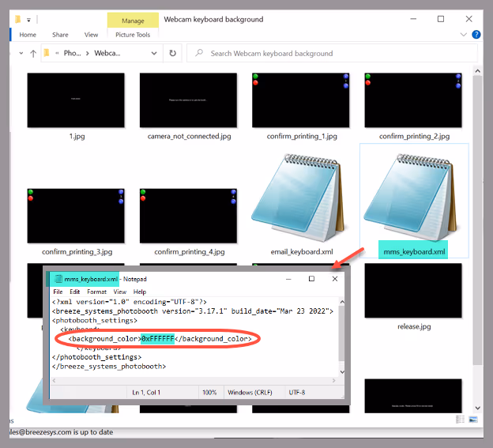Screen dimensions: 493x448
Task: Minimize the Explorer window
Action: 413,19
